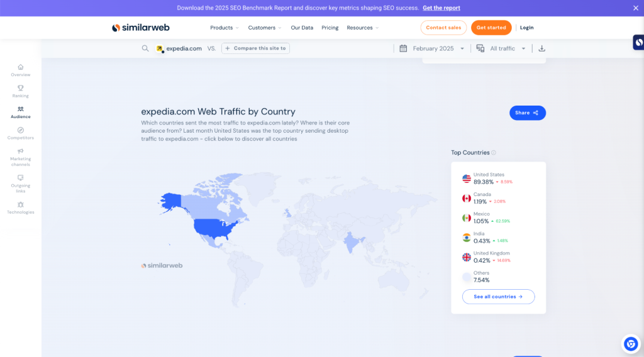The image size is (644, 357).
Task: Click Compare this site to button
Action: [x=255, y=48]
